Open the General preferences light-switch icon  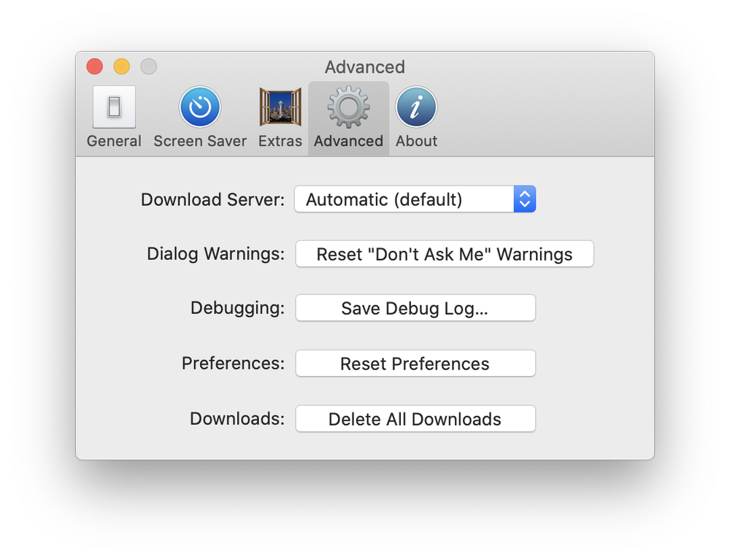(x=114, y=107)
